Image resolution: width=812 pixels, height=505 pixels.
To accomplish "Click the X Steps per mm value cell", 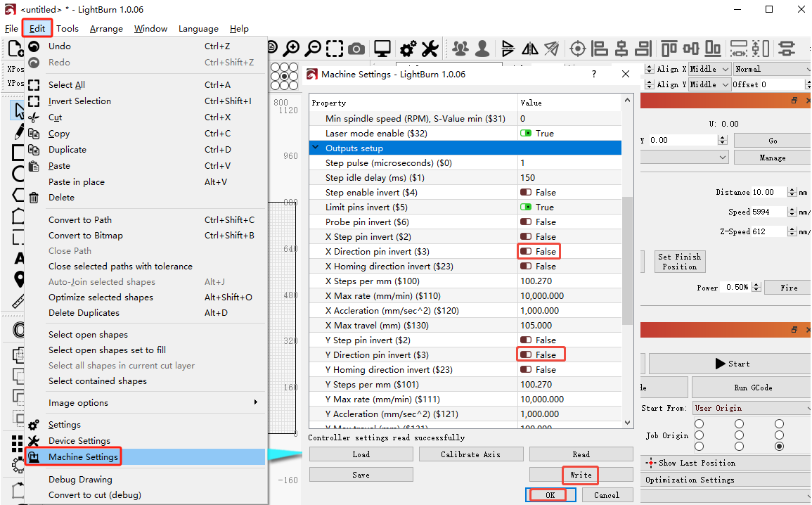I will click(569, 281).
